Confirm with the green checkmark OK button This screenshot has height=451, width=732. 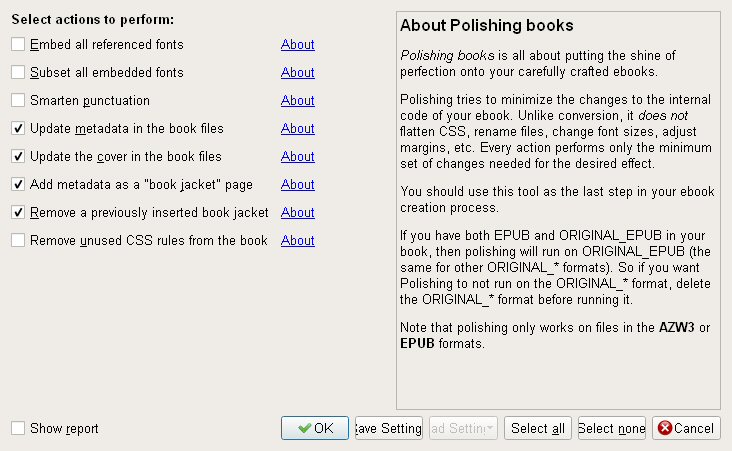tap(315, 428)
